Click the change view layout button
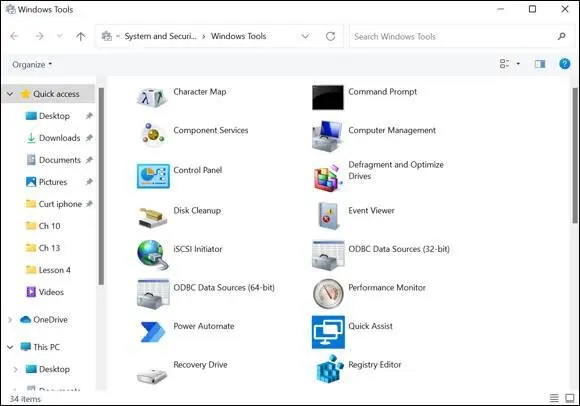The height and width of the screenshot is (406, 580). [505, 64]
